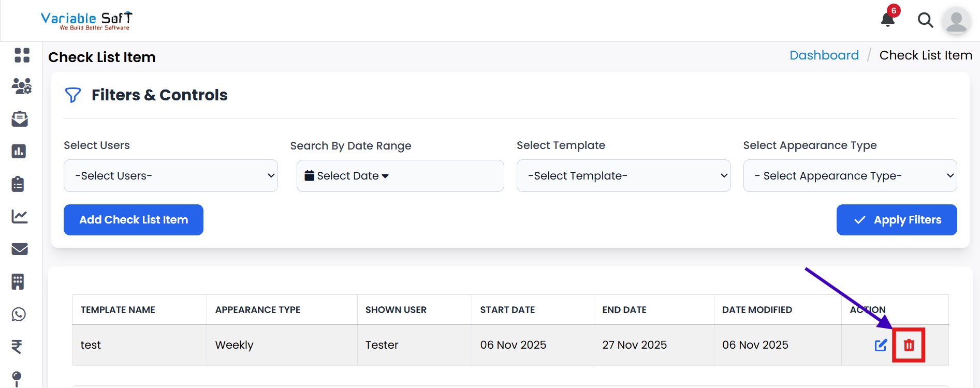The image size is (980, 388).
Task: Open the line graph analytics sidebar icon
Action: click(20, 216)
